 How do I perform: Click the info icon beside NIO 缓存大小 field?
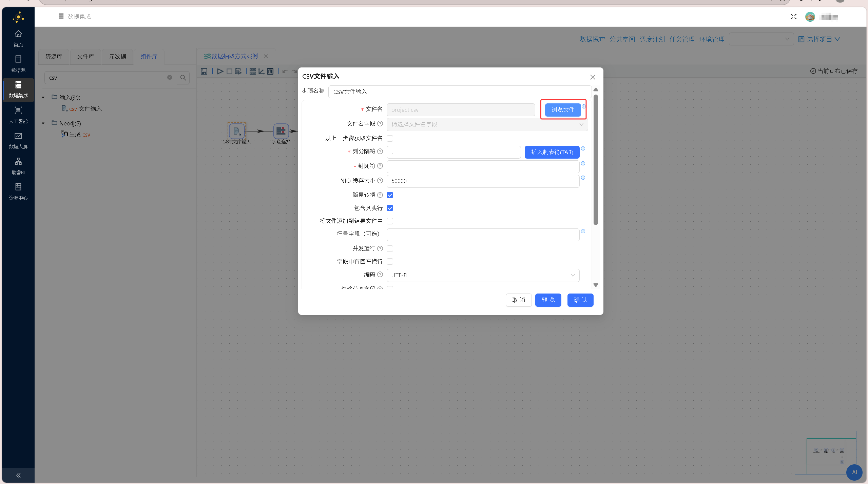click(583, 178)
